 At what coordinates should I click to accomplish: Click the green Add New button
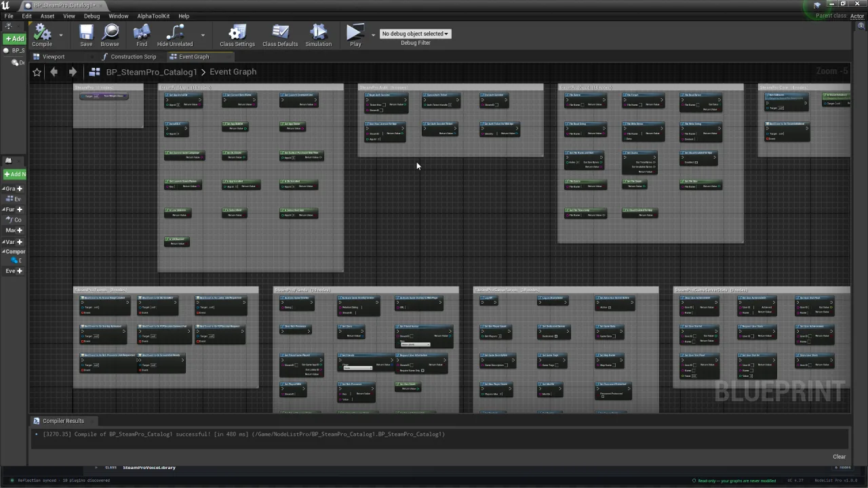tap(14, 174)
